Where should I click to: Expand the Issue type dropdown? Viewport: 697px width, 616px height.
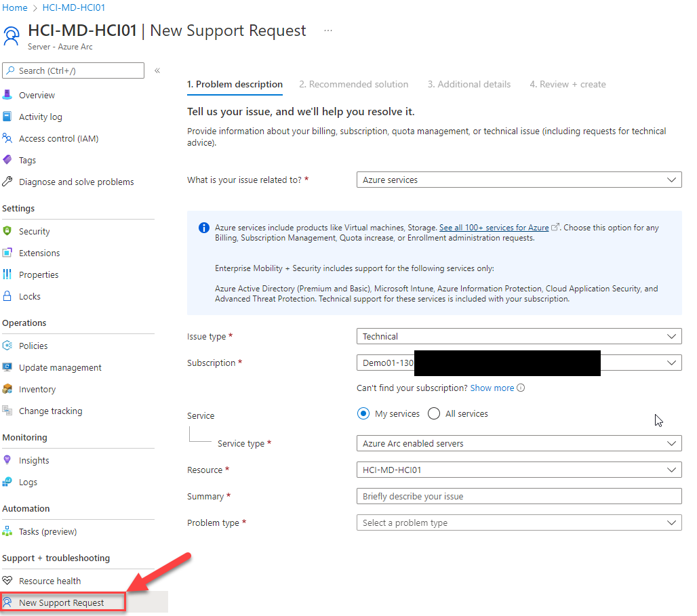519,336
